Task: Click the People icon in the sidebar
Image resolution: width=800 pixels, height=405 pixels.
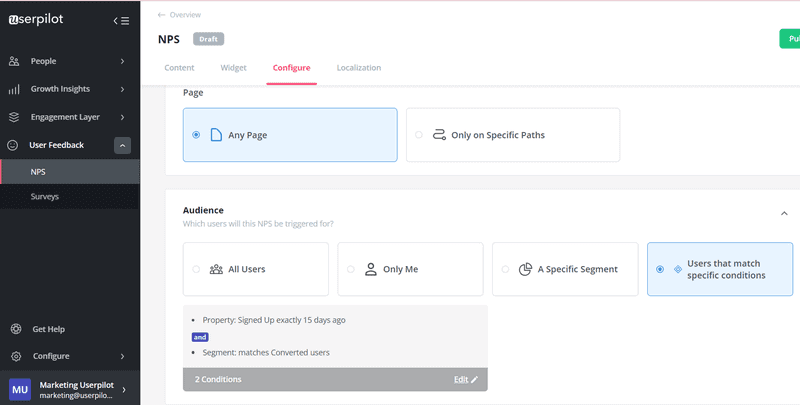Action: [x=14, y=61]
